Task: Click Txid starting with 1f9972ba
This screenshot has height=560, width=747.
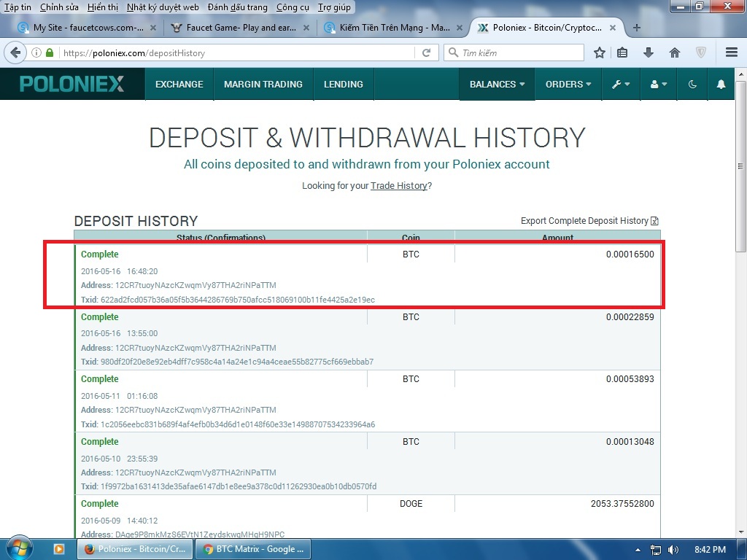Action: (x=239, y=486)
